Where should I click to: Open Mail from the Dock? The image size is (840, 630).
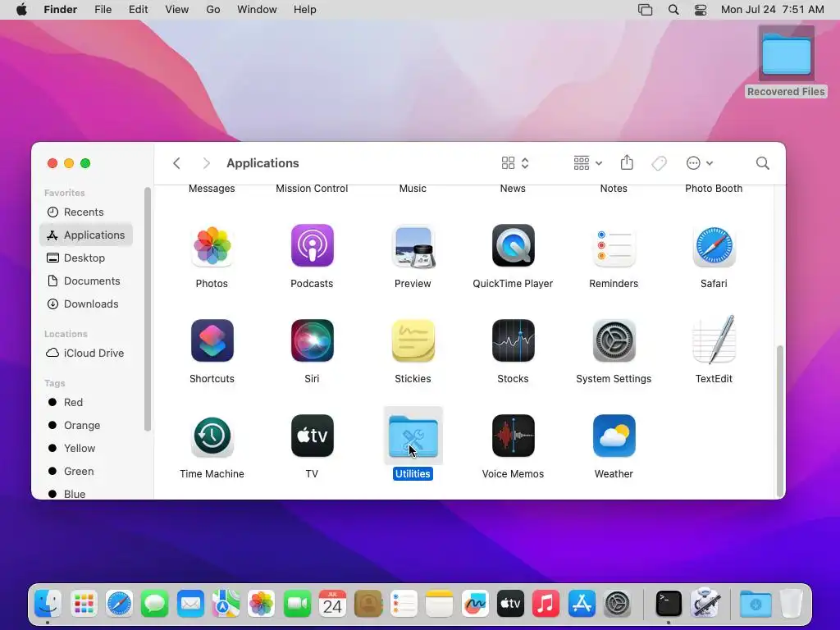click(x=190, y=604)
